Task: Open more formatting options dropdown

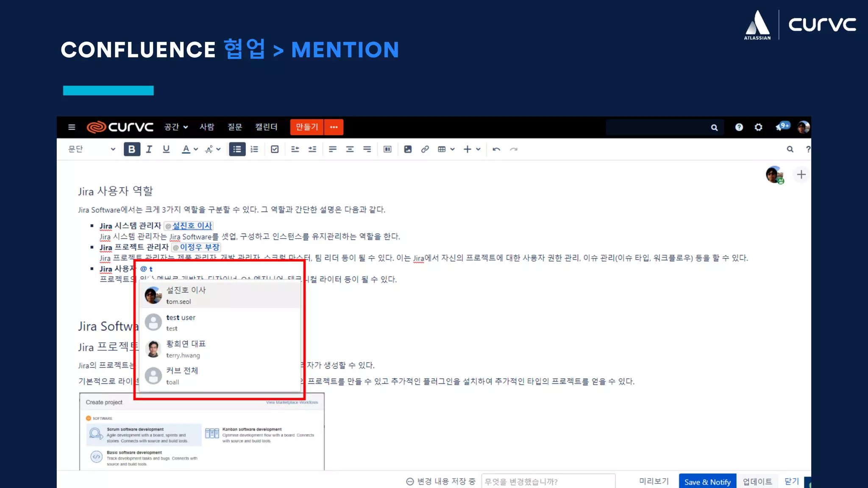Action: pos(213,149)
